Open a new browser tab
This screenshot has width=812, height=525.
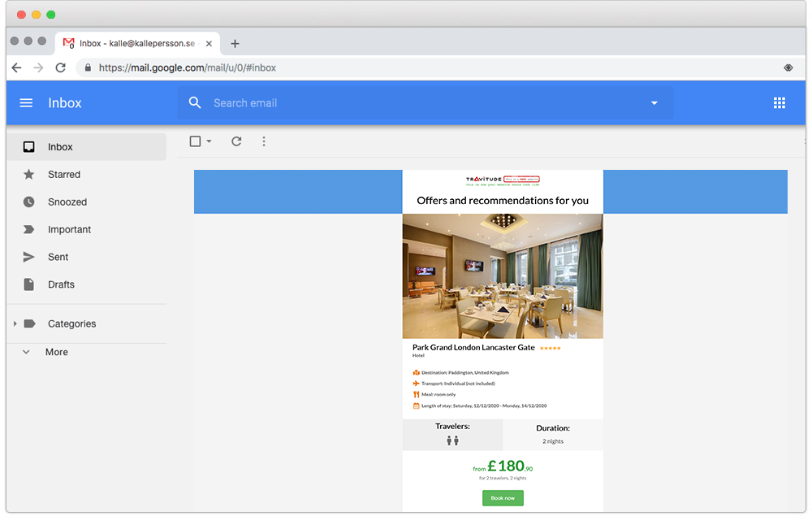point(235,44)
